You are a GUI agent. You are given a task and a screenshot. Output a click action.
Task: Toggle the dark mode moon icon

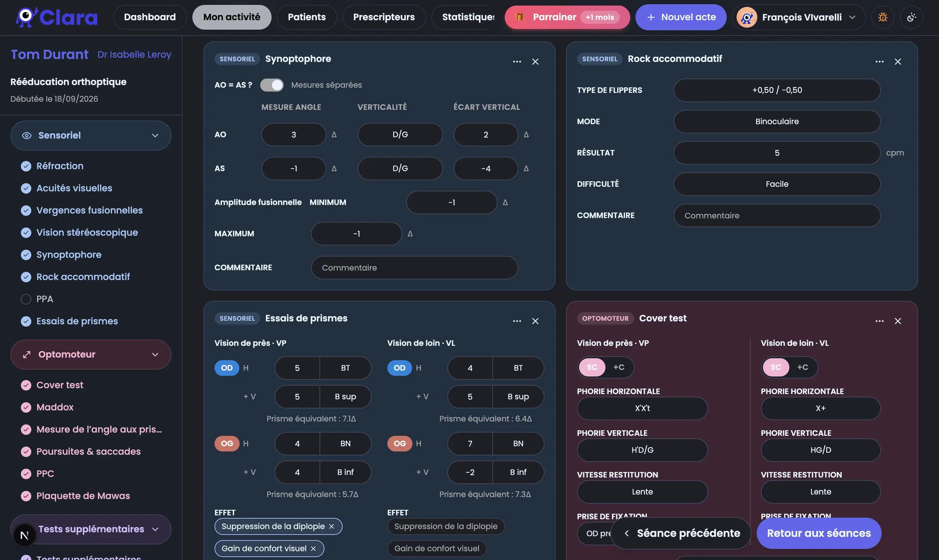point(911,17)
